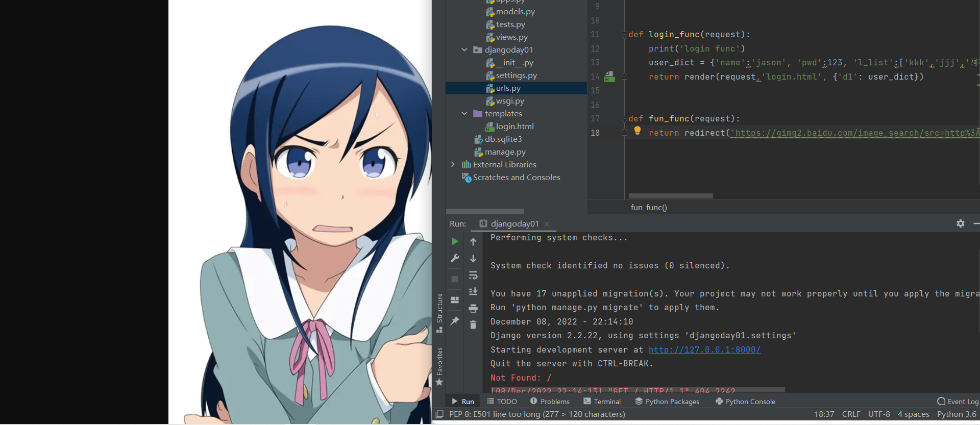980x425 pixels.
Task: Click the redirect URL string on line 18
Action: click(855, 133)
